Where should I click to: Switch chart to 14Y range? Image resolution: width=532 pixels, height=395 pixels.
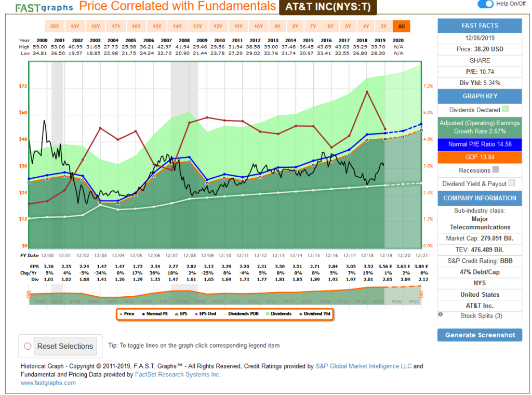tap(177, 27)
